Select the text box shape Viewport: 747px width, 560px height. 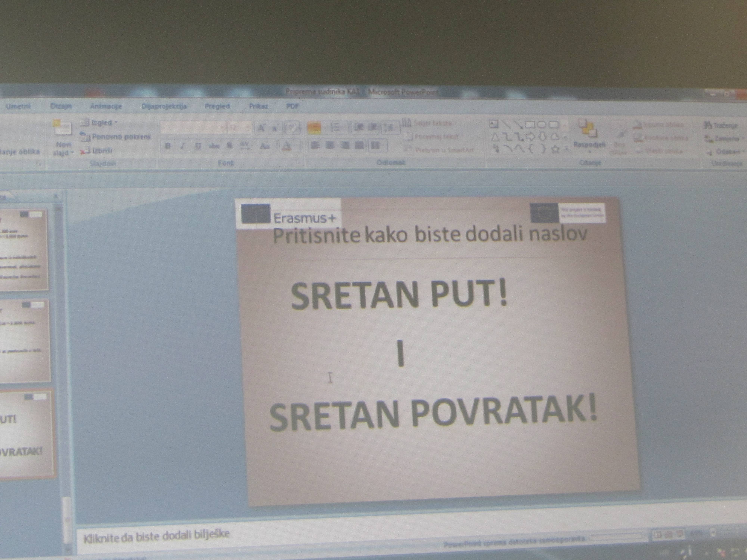click(494, 124)
